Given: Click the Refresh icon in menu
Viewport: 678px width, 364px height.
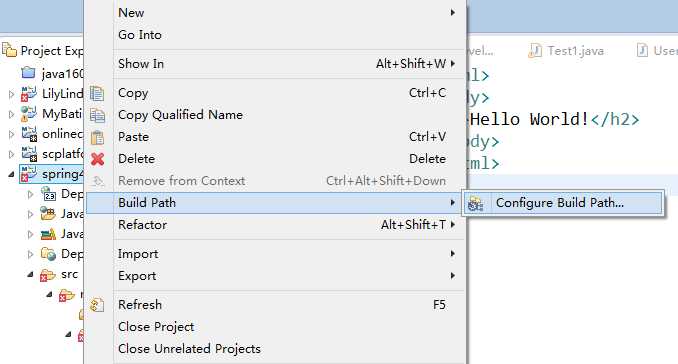Looking at the screenshot, I should (97, 305).
